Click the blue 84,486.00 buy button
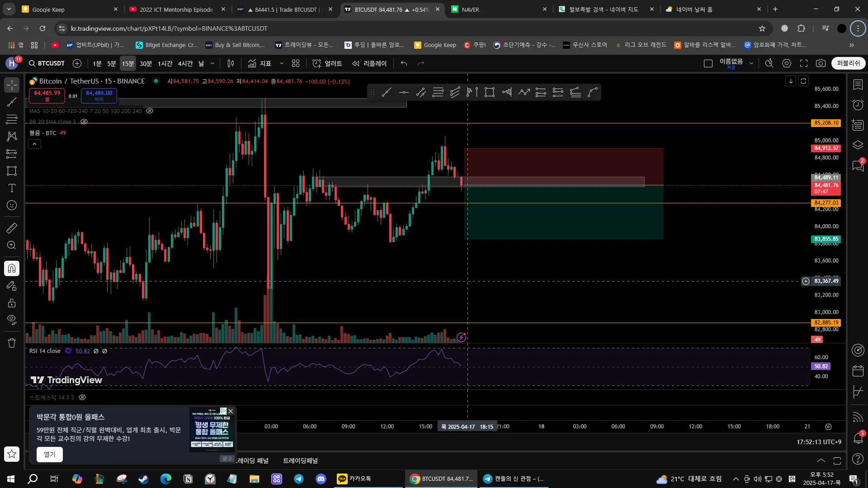 99,95
